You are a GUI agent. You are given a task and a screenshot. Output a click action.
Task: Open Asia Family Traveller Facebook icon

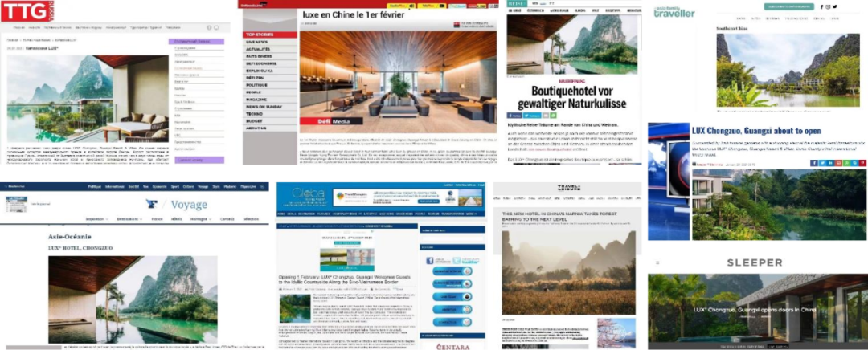point(821,6)
